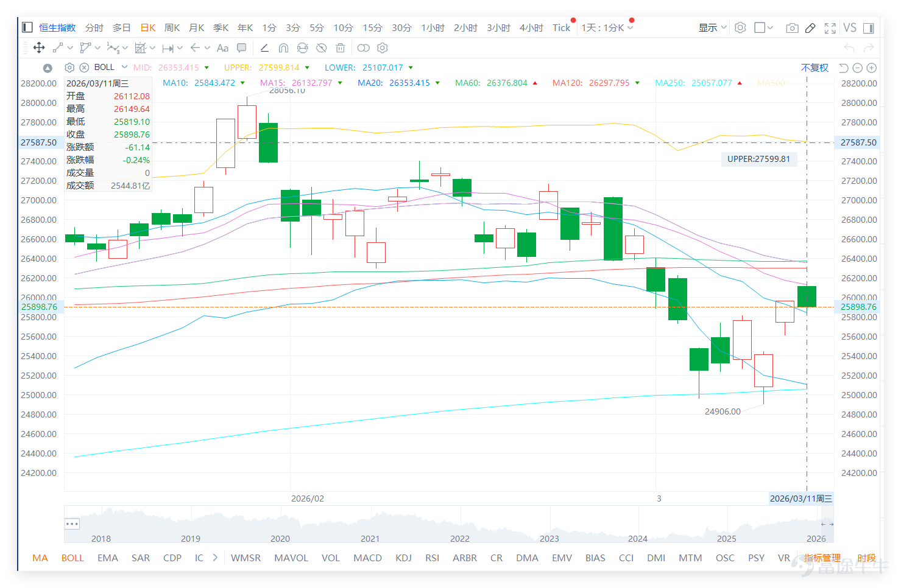The width and height of the screenshot is (901, 588).
Task: Select the comment bubble note tool
Action: tap(242, 48)
